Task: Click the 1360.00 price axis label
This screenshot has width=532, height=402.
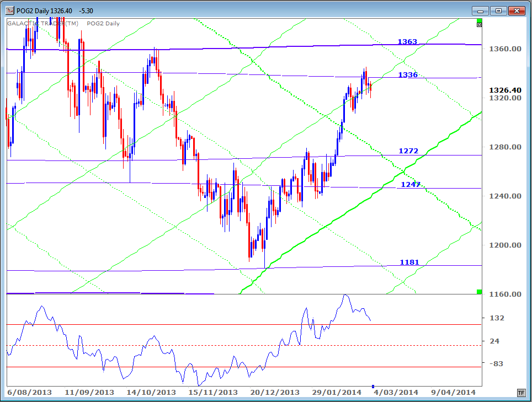Action: [x=505, y=49]
